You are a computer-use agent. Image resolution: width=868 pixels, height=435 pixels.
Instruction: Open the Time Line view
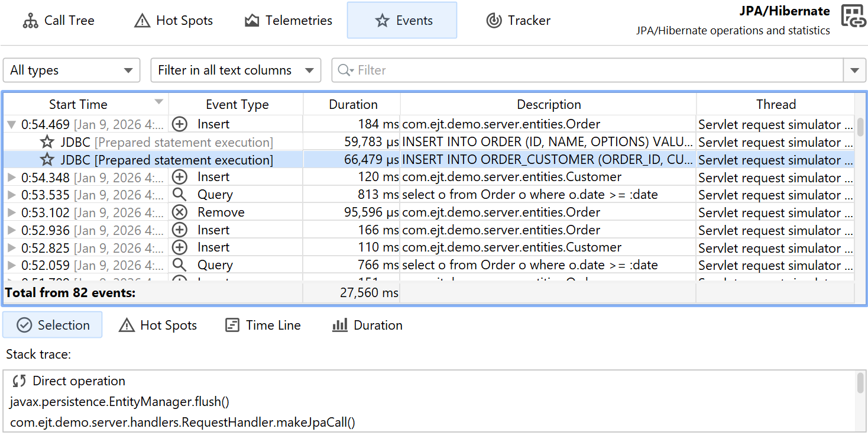(x=263, y=325)
